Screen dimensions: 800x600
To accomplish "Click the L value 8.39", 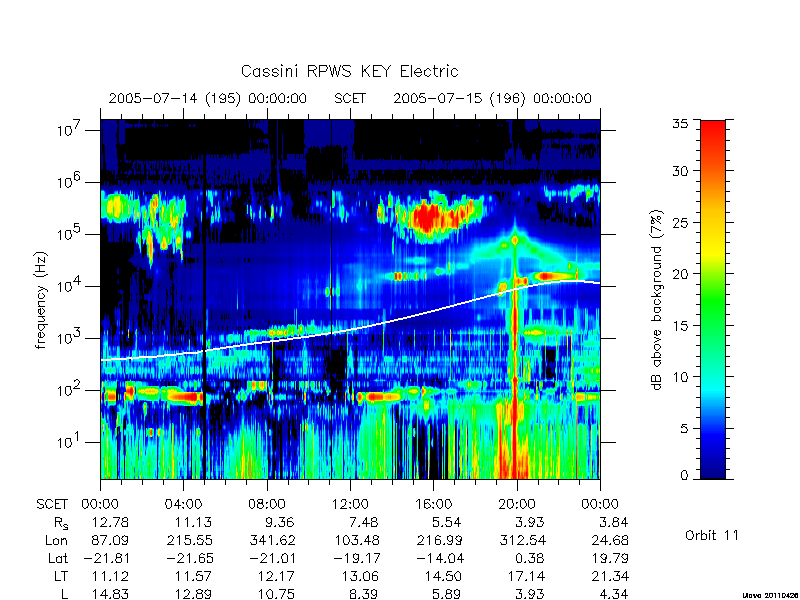I will tap(362, 594).
